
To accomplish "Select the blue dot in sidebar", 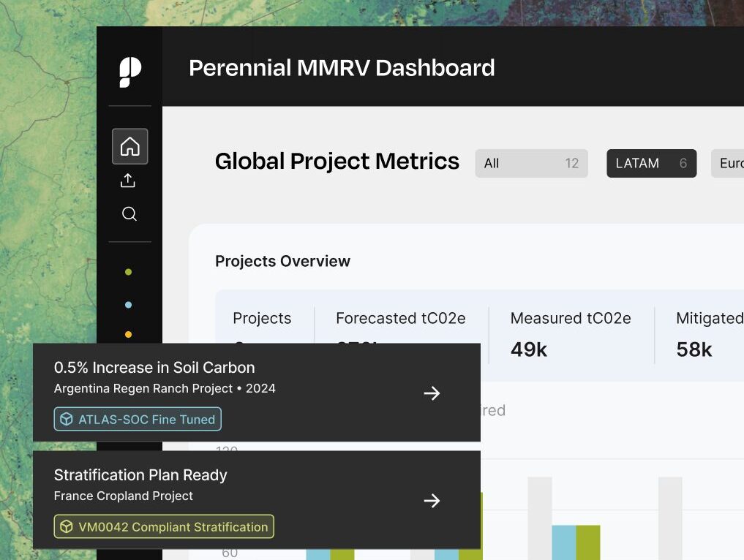I will coord(129,305).
